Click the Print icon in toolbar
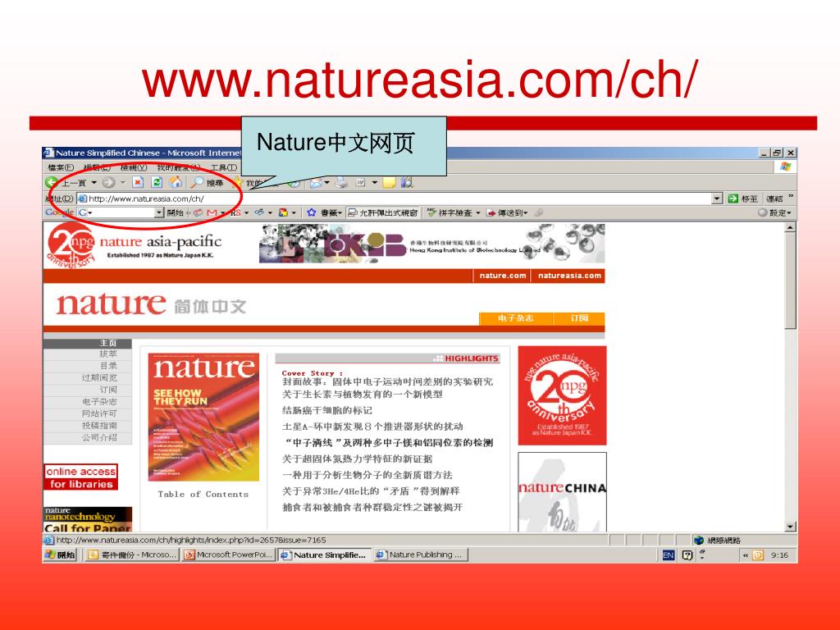 click(x=341, y=183)
